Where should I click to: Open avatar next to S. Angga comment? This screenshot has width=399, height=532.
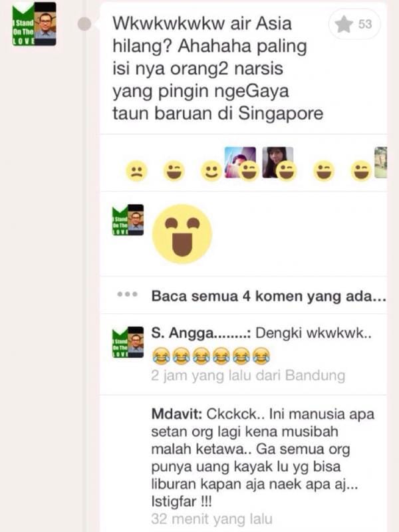point(128,342)
